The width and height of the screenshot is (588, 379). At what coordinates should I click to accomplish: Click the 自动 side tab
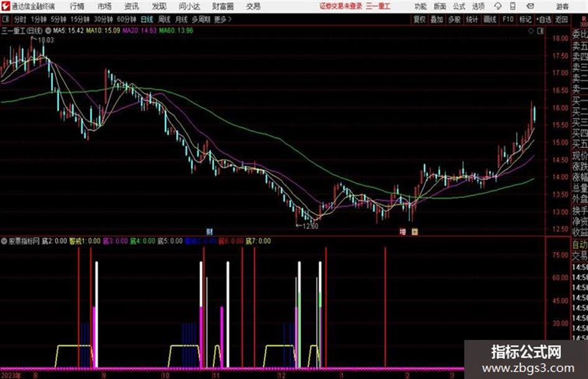click(x=579, y=245)
